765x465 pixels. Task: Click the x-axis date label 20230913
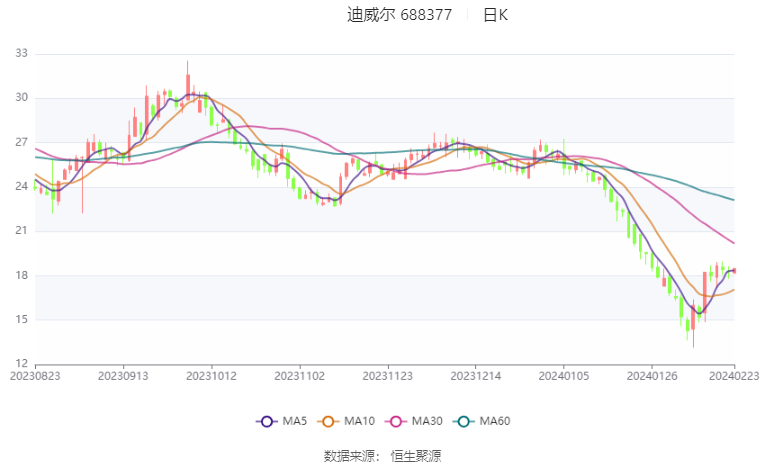[x=123, y=376]
